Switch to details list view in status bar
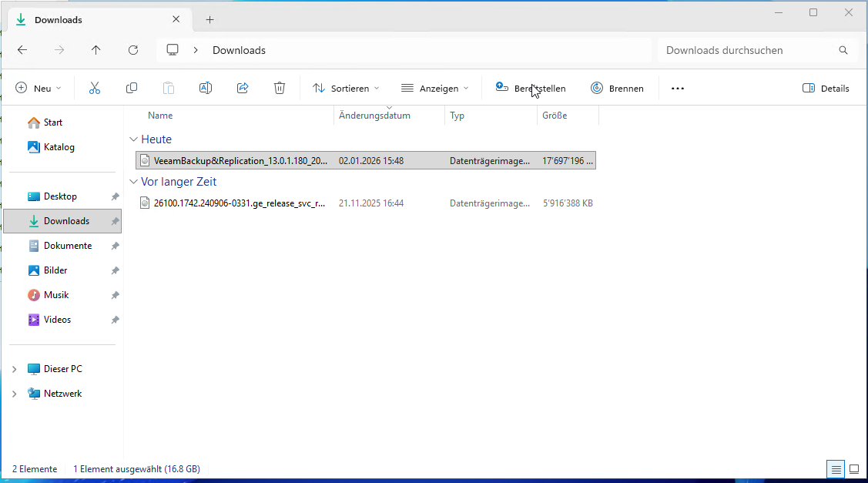Image resolution: width=868 pixels, height=483 pixels. click(x=836, y=469)
